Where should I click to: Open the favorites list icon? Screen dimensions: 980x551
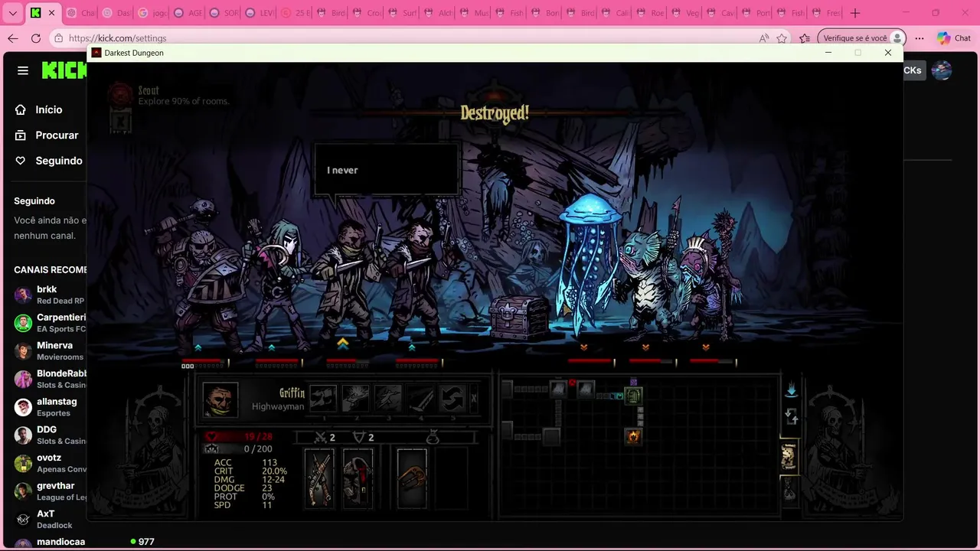(x=805, y=38)
